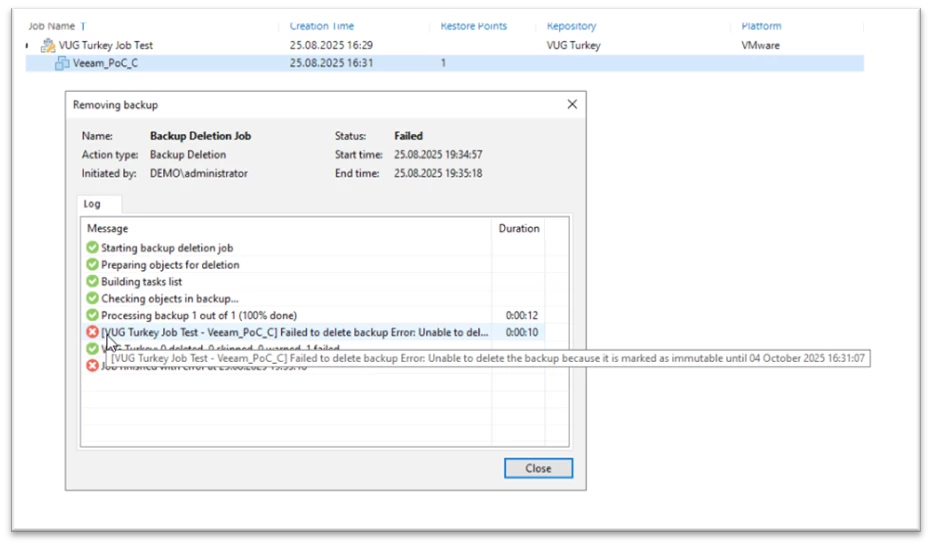Click the 'Removing backup' dialog title
Screen dimensions: 932x546
point(115,105)
